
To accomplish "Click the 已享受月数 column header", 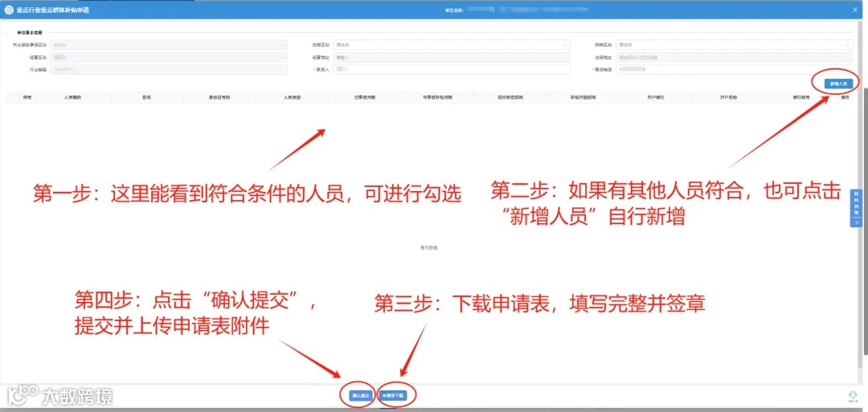I will (x=365, y=97).
